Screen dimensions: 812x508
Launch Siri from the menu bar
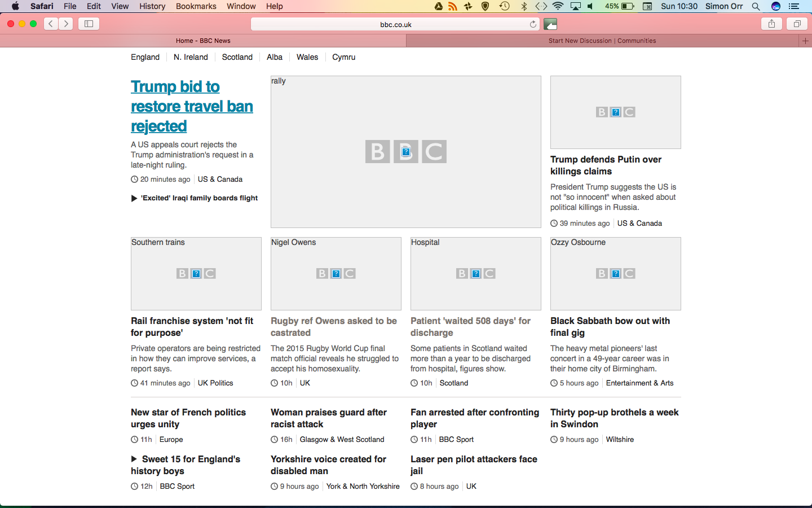(776, 6)
